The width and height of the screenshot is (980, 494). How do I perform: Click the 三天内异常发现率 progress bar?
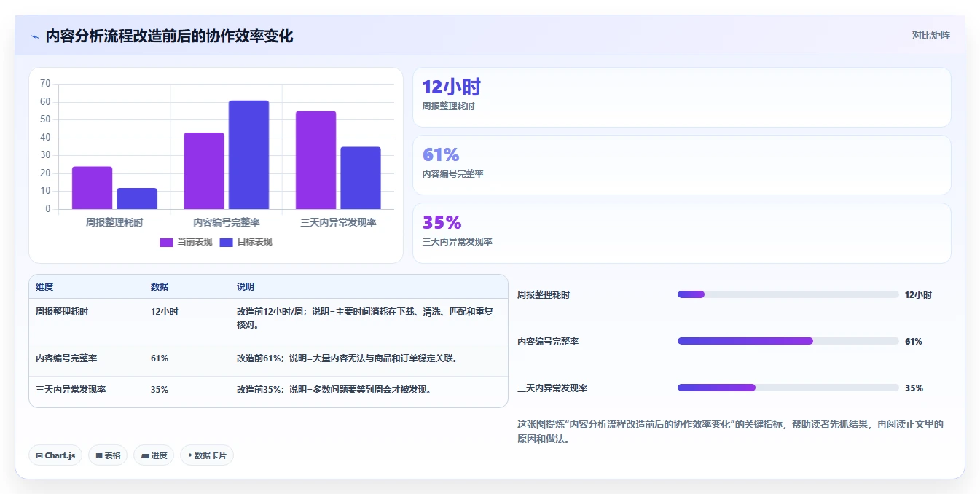[788, 388]
